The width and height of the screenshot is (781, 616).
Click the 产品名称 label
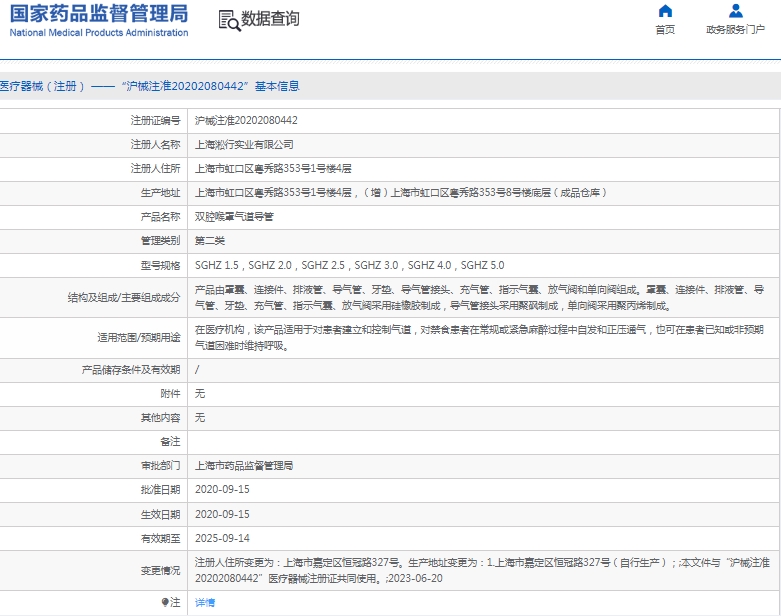tap(160, 217)
